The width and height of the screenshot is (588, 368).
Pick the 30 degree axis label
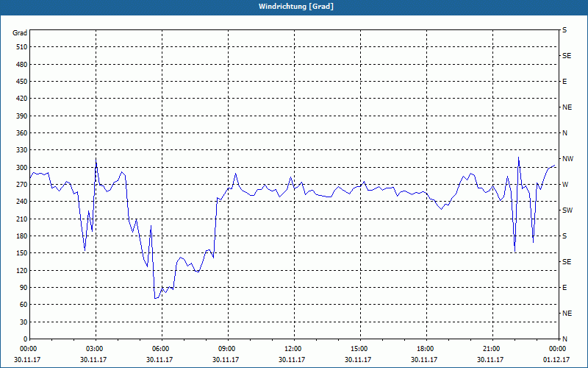[x=24, y=322]
